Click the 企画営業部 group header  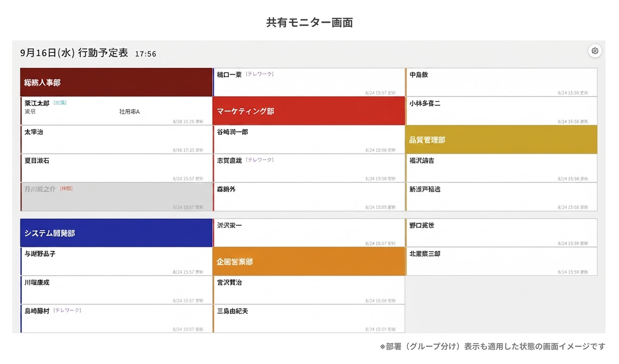coord(309,261)
